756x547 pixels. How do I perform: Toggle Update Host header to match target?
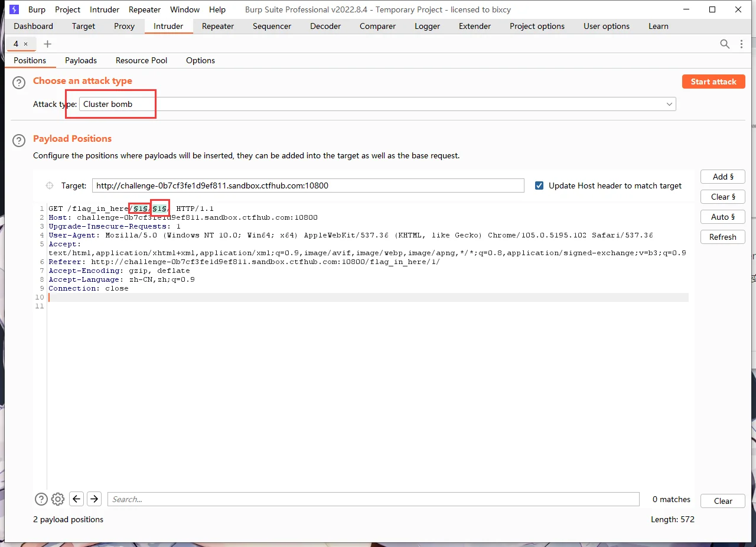pos(539,185)
